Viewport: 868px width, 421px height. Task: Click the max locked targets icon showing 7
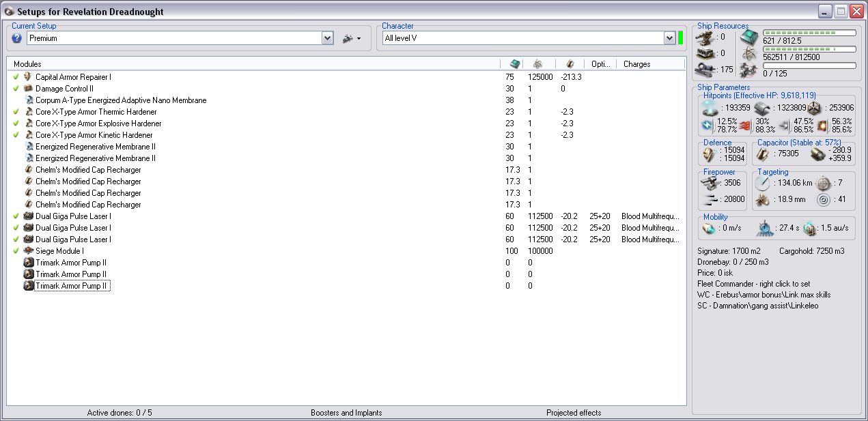(823, 183)
